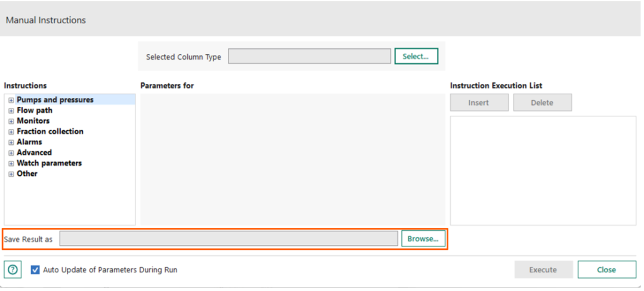The height and width of the screenshot is (291, 644).
Task: Expand the Flow path tree node
Action: pyautogui.click(x=11, y=110)
